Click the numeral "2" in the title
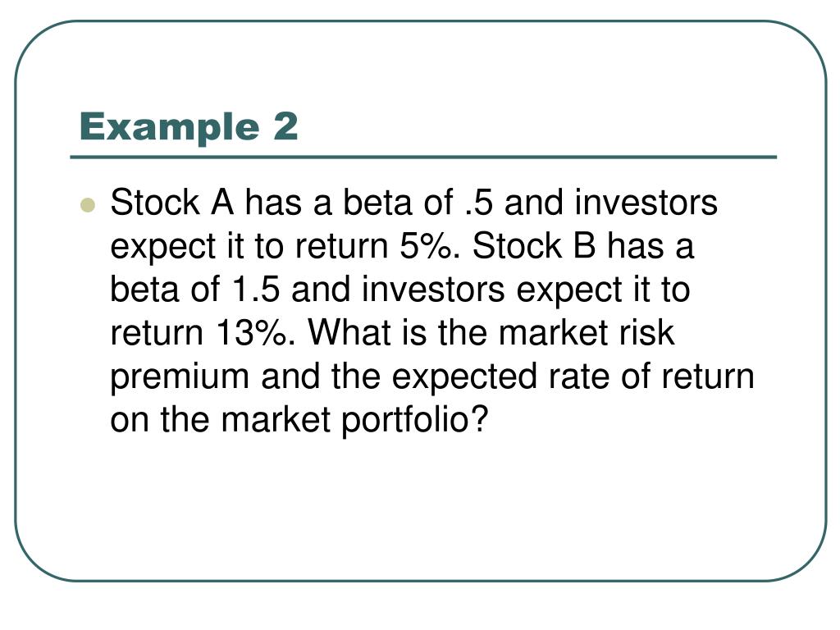The height and width of the screenshot is (630, 840). [x=285, y=126]
